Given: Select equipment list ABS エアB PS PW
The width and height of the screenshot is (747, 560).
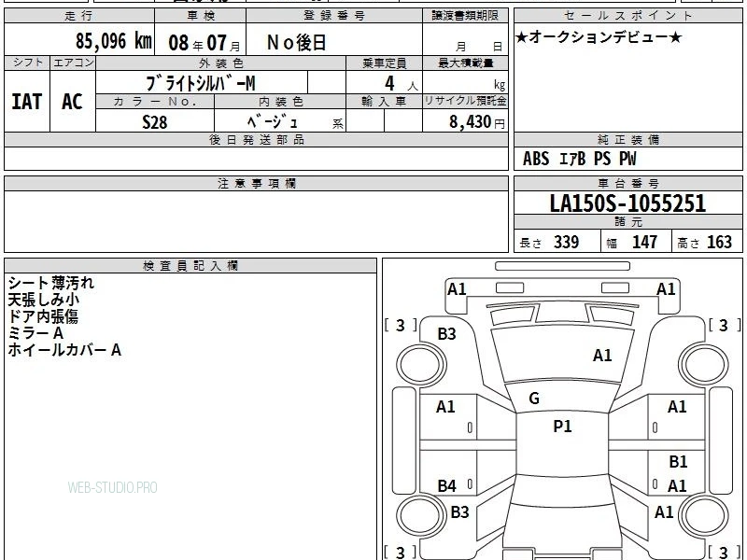Looking at the screenshot, I should click(579, 159).
